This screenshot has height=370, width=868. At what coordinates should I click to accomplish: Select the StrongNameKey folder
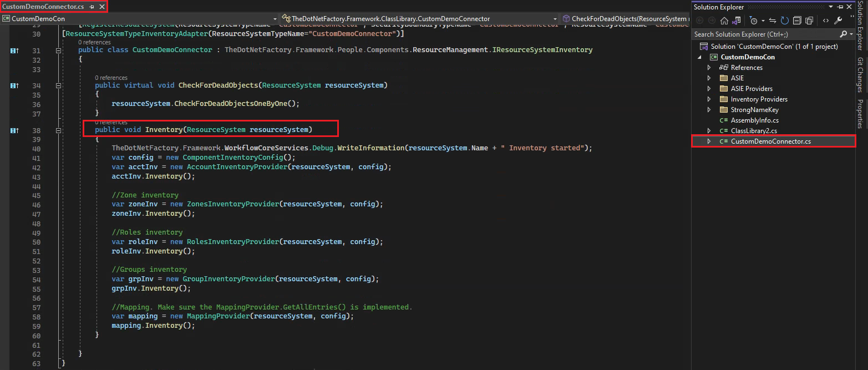pyautogui.click(x=755, y=110)
